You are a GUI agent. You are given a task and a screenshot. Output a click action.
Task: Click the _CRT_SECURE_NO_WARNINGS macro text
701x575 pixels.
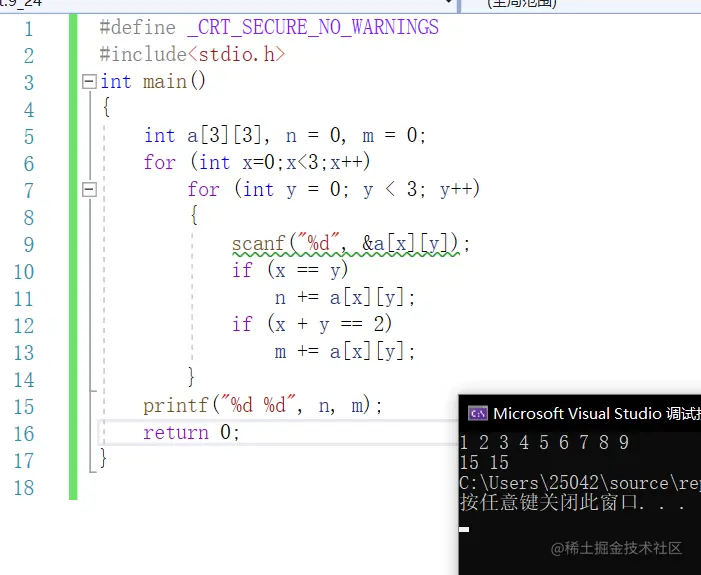pyautogui.click(x=313, y=28)
